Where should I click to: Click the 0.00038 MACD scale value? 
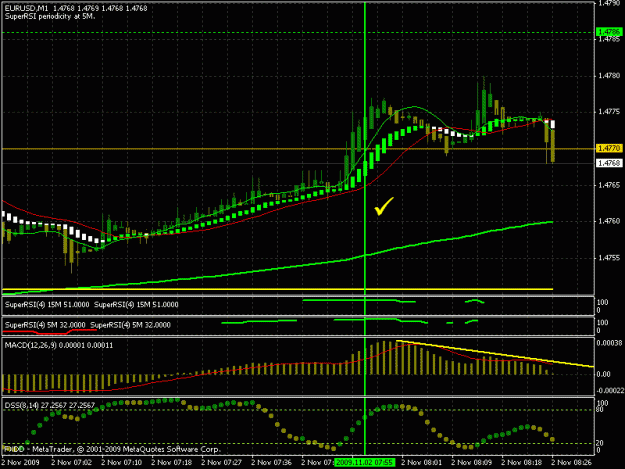pos(609,343)
